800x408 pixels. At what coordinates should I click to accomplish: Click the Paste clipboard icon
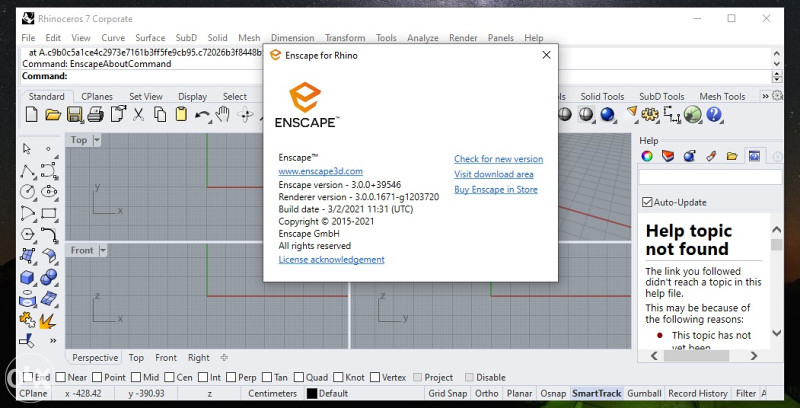tap(181, 114)
